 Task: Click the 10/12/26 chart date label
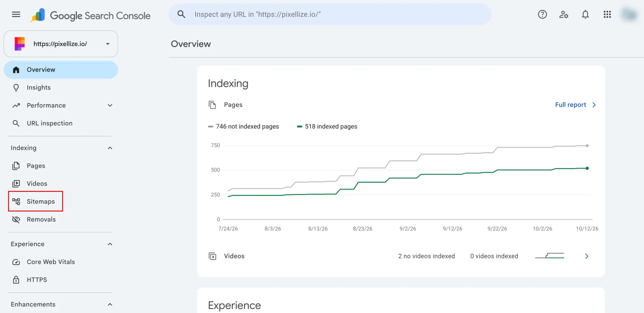click(x=587, y=229)
